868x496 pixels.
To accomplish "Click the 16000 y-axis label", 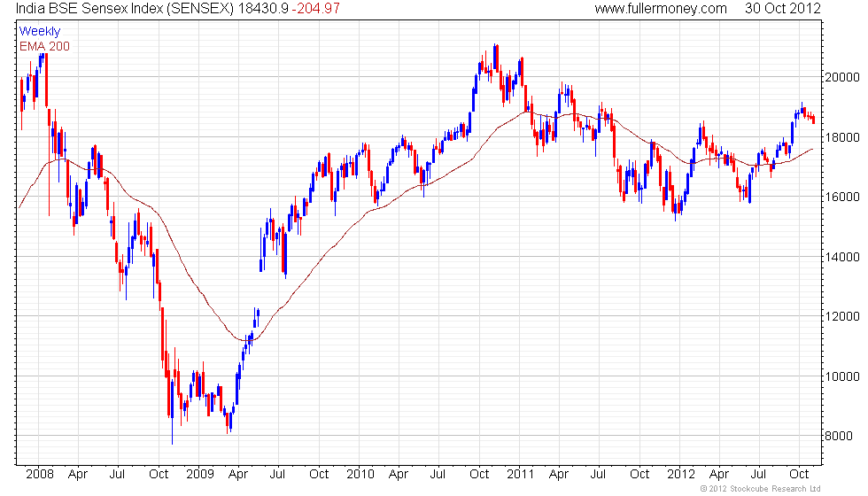I will tap(842, 197).
